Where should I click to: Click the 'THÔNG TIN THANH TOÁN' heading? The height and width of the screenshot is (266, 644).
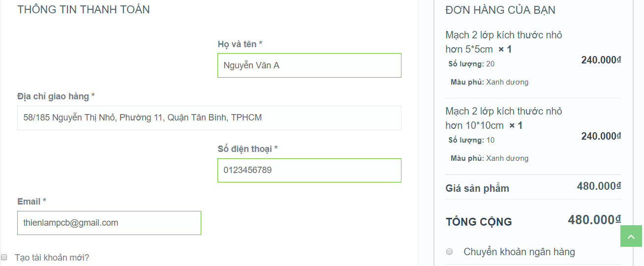pyautogui.click(x=84, y=9)
